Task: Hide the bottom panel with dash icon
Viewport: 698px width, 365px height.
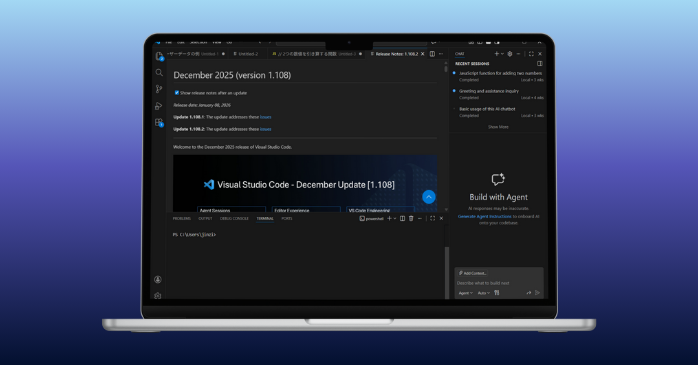Action: [x=420, y=219]
